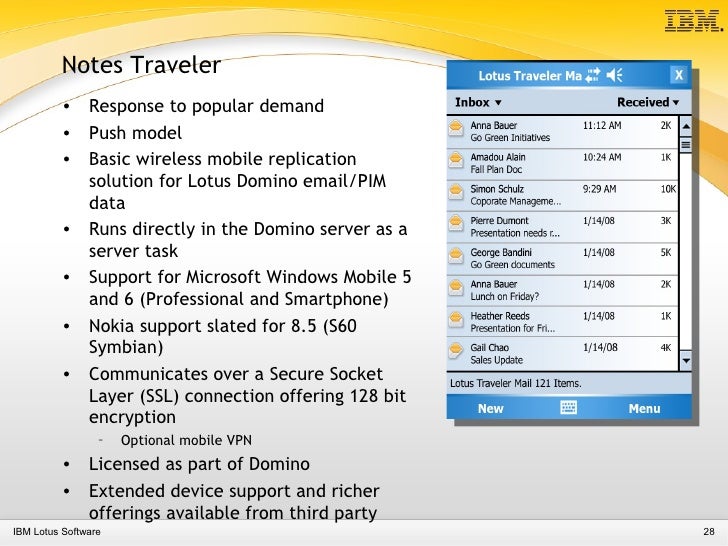Open email from George Bandini
The width and height of the screenshot is (728, 546).
click(x=500, y=253)
